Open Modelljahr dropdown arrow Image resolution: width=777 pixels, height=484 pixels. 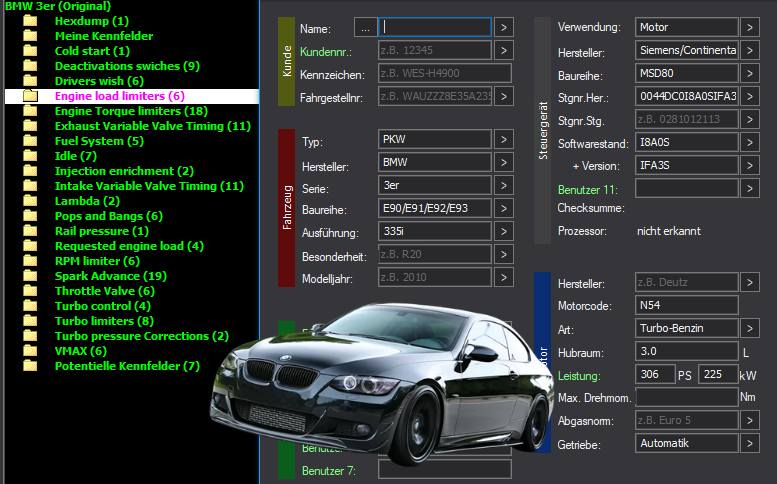[503, 277]
